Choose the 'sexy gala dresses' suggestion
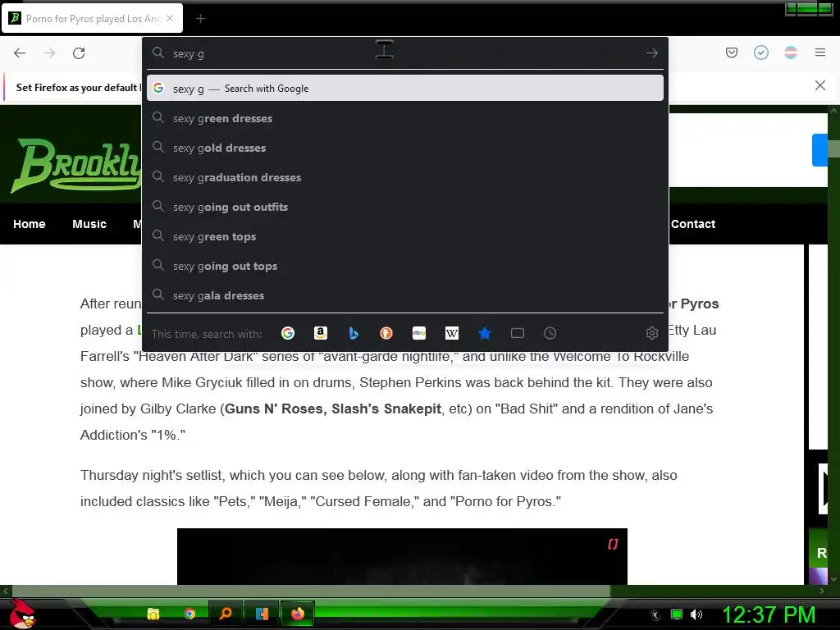 pos(405,295)
